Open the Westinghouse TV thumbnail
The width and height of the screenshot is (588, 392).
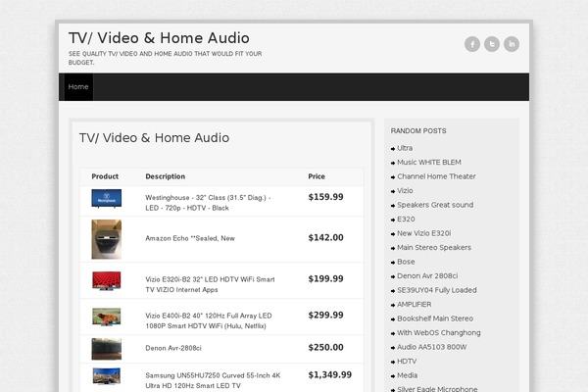point(107,198)
